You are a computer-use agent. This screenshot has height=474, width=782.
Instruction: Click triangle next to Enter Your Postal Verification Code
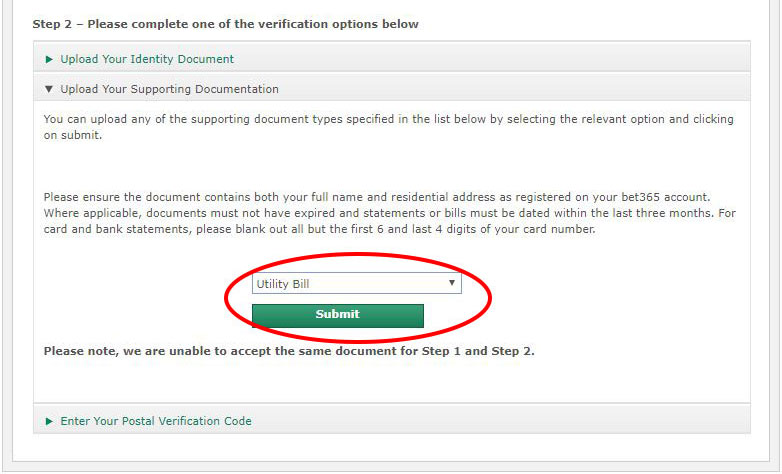click(50, 421)
